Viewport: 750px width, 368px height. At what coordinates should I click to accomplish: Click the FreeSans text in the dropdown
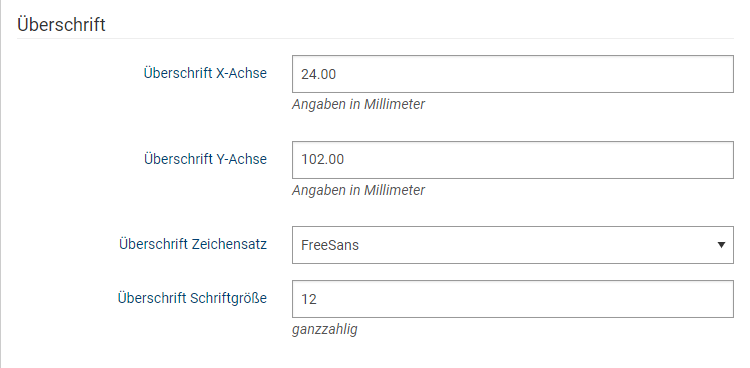coord(330,245)
